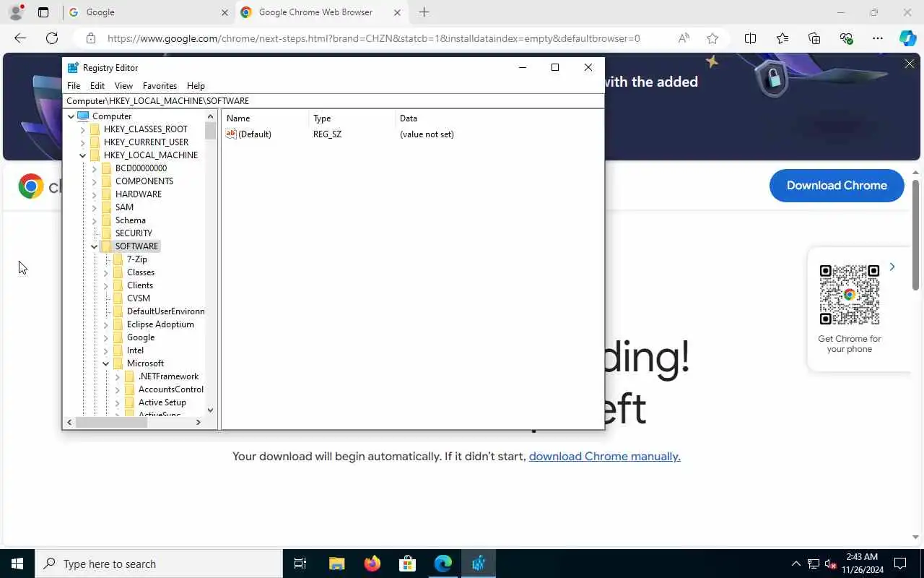Show hidden system tray icons
This screenshot has height=578, width=924.
point(796,564)
